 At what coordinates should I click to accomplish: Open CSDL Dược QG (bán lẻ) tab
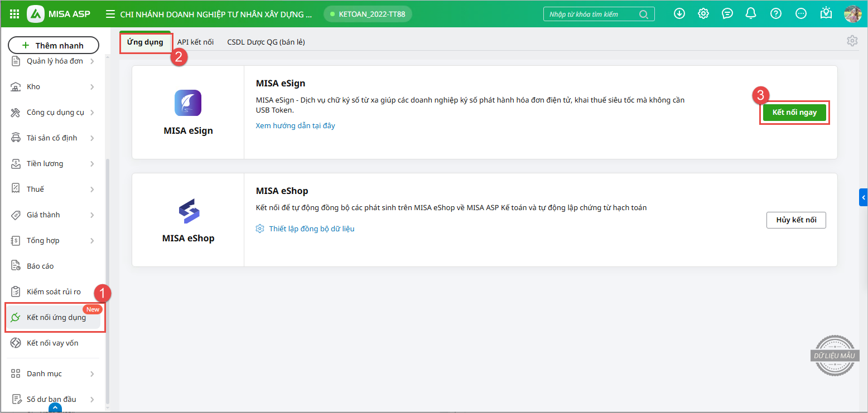click(x=266, y=42)
